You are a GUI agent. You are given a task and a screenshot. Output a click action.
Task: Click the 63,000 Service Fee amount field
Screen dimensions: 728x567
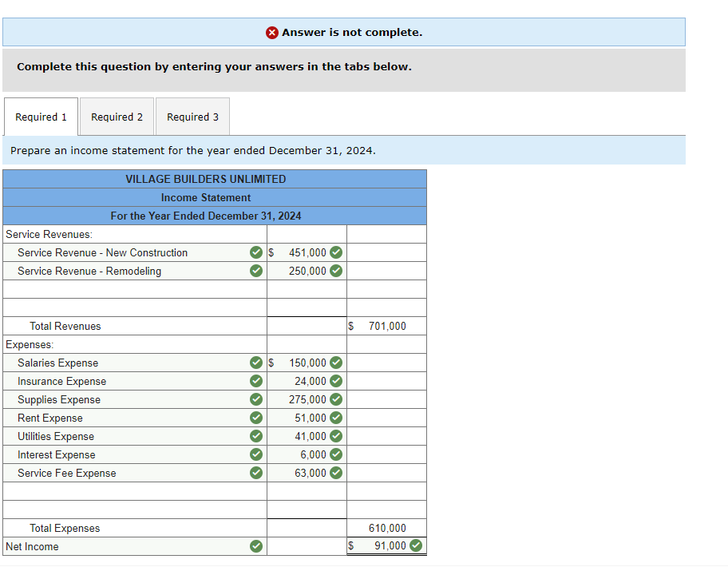(307, 473)
